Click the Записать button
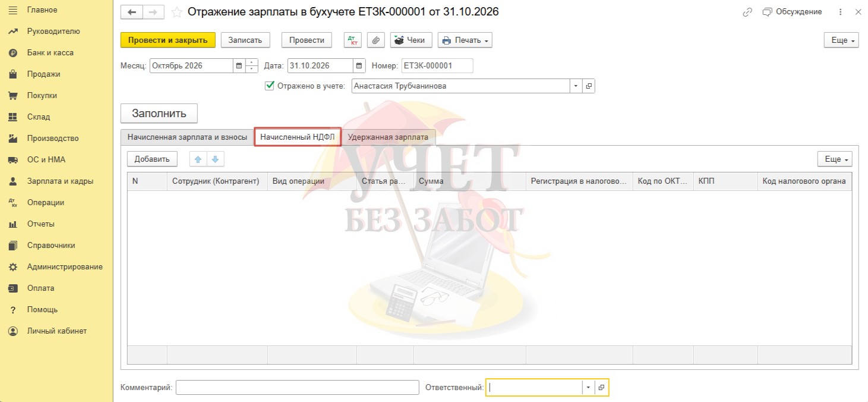Viewport: 868px width, 402px height. (245, 40)
